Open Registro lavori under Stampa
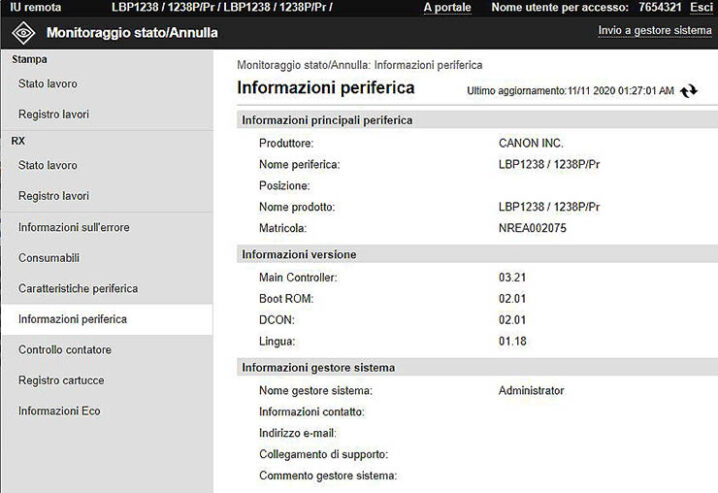Image resolution: width=718 pixels, height=493 pixels. click(53, 114)
